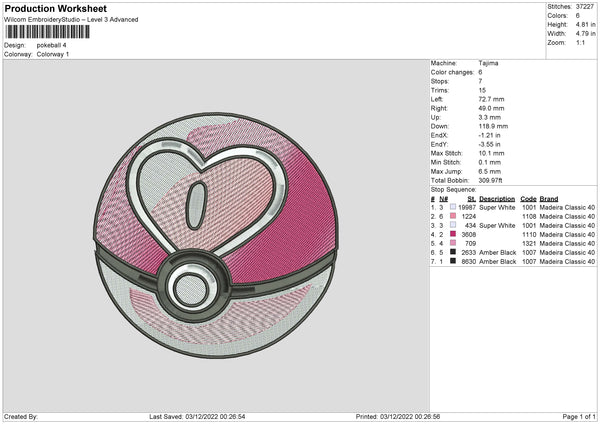600x424 pixels.
Task: Click the stitch count 3608
Action: click(x=469, y=235)
